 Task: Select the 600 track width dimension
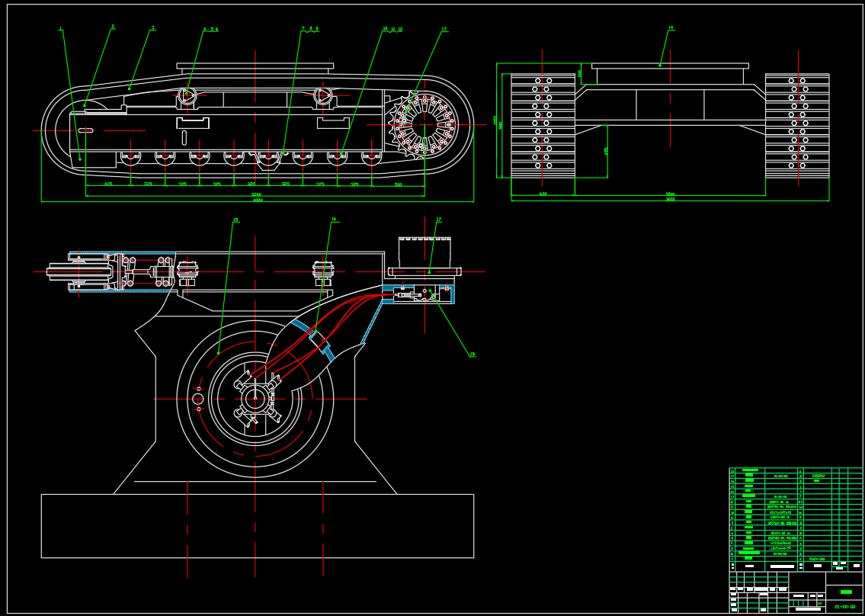click(543, 194)
